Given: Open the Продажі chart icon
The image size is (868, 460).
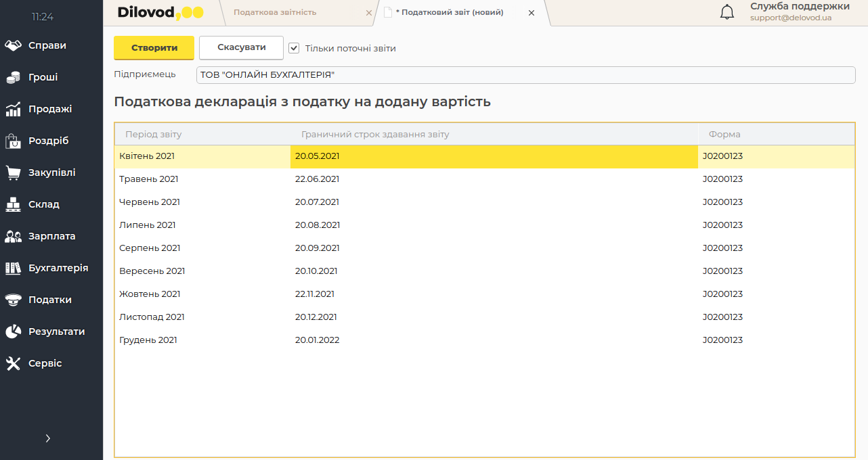Looking at the screenshot, I should pos(14,109).
